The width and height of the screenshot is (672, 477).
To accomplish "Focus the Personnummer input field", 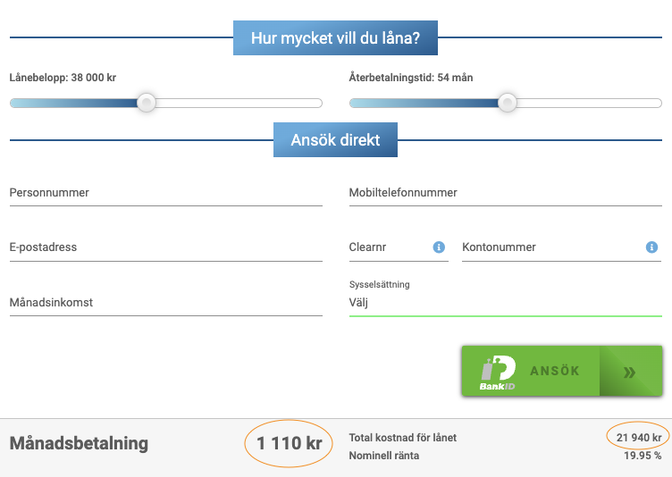I will pyautogui.click(x=166, y=193).
